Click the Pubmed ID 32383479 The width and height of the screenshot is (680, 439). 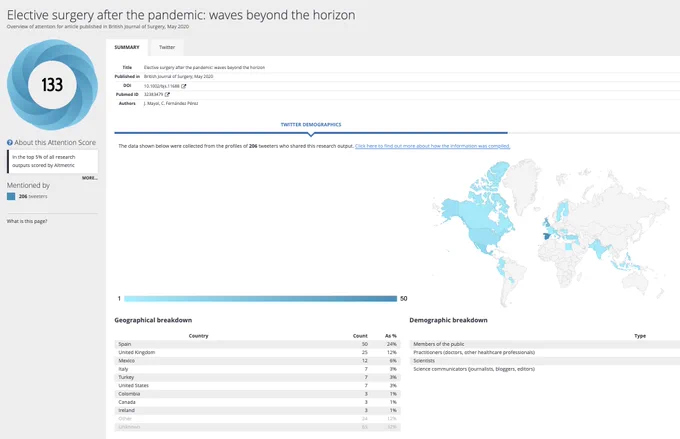[154, 95]
